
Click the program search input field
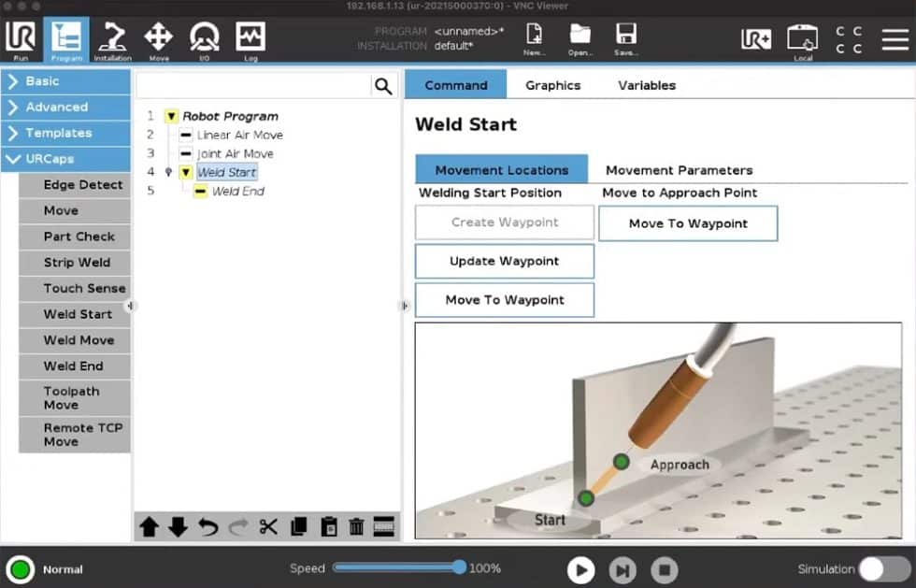tap(253, 86)
